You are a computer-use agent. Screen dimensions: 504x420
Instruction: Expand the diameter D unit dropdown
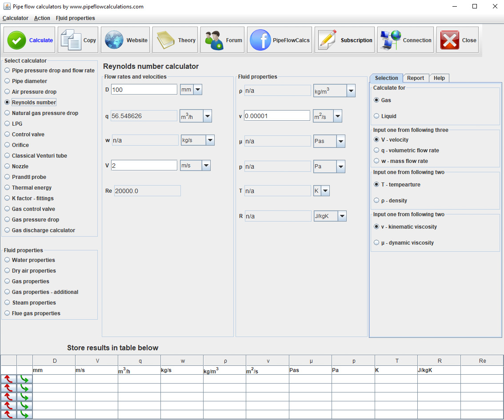tap(198, 90)
